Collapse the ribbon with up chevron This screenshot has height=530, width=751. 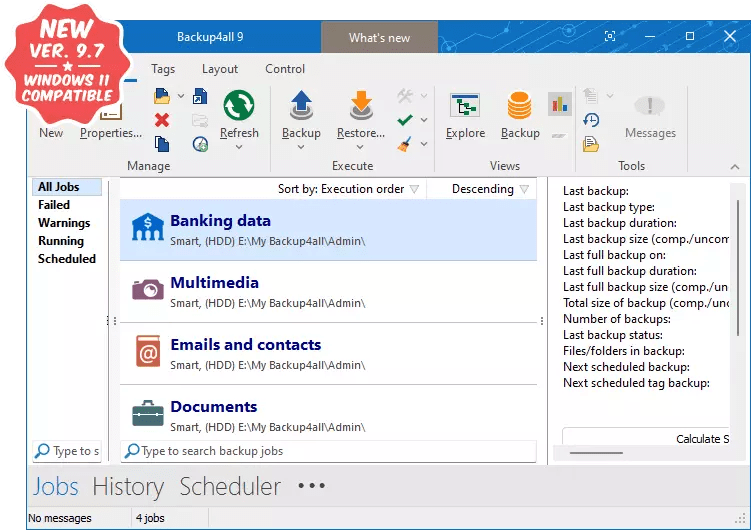[735, 167]
